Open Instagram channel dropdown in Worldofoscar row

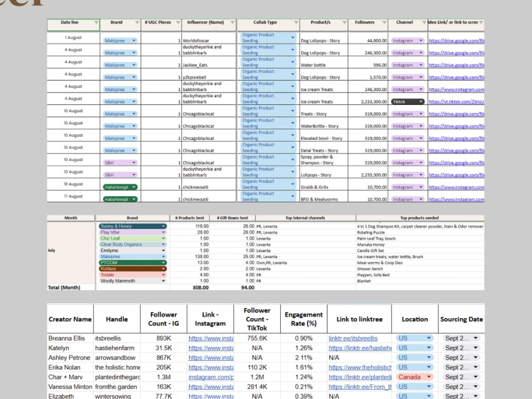pos(421,40)
